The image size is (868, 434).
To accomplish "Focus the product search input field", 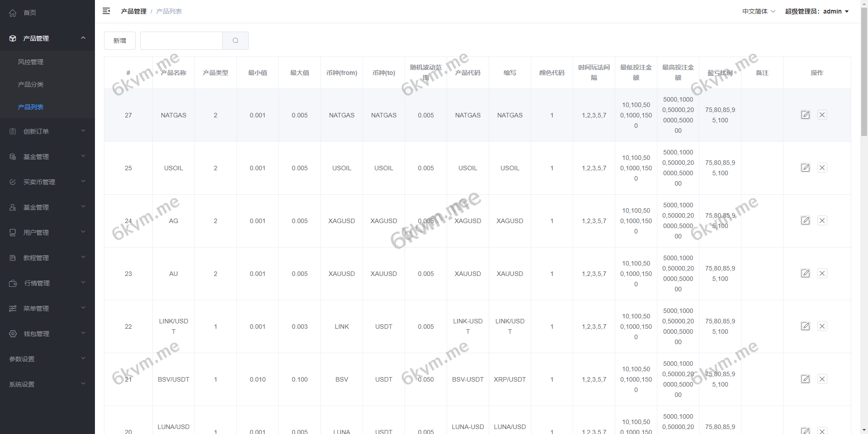I will (181, 41).
